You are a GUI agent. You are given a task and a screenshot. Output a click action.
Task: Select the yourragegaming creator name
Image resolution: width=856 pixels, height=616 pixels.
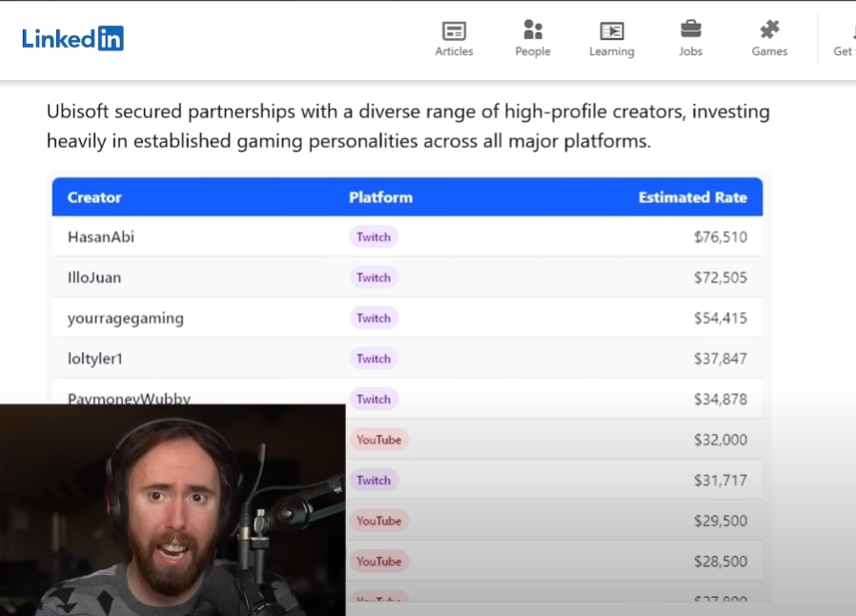point(126,318)
